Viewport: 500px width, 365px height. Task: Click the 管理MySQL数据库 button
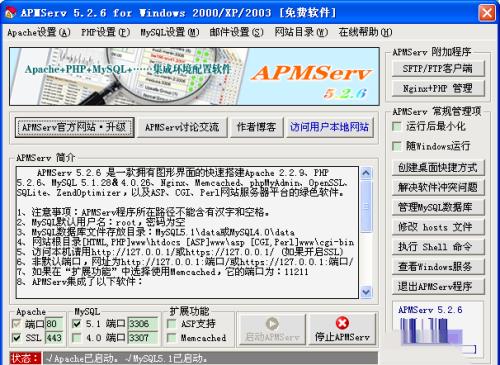click(438, 207)
